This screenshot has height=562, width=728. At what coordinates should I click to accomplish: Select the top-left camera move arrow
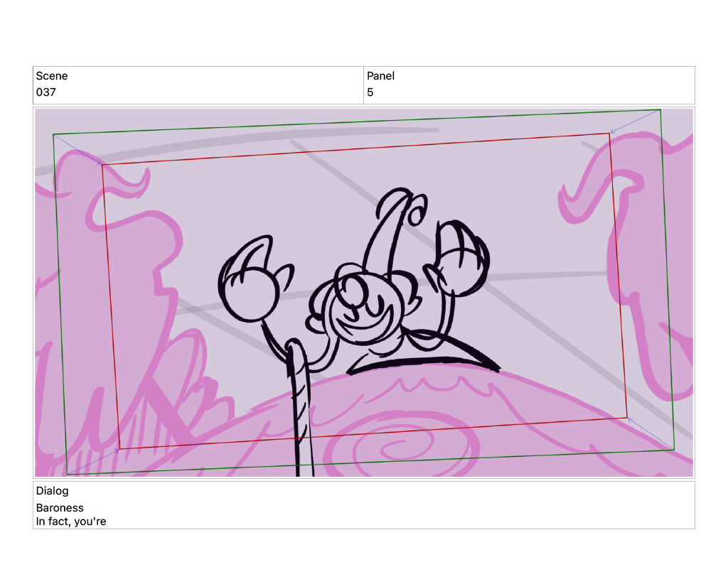click(x=78, y=150)
